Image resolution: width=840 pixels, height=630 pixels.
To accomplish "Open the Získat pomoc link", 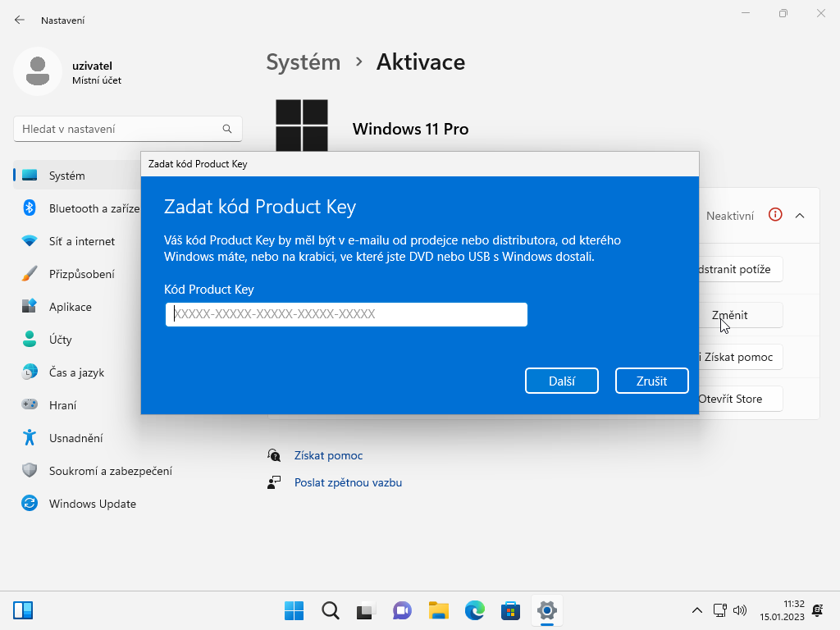I will pos(328,455).
